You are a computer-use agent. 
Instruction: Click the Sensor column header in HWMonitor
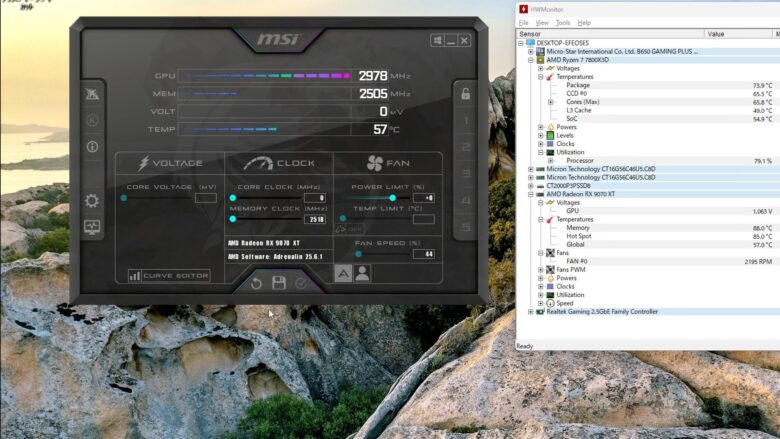tap(610, 34)
